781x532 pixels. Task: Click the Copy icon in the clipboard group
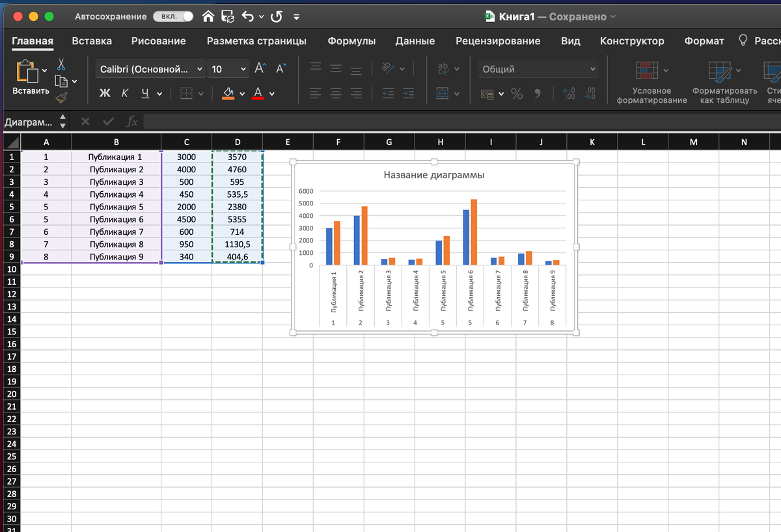point(62,81)
